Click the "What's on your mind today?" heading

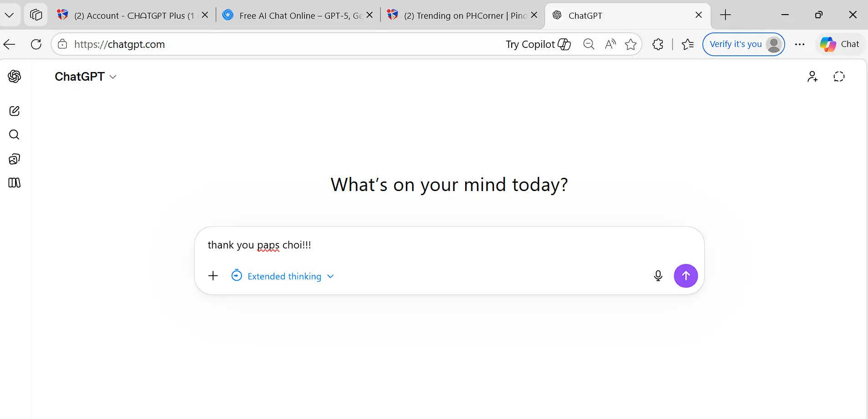(x=449, y=185)
